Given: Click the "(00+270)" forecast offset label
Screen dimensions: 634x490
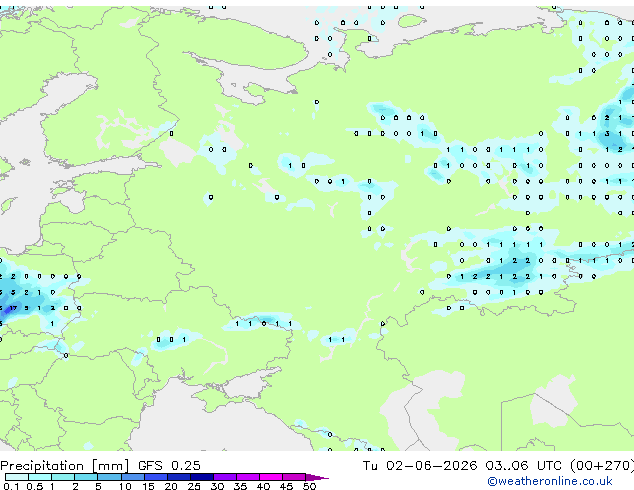Looking at the screenshot, I should 602,466.
